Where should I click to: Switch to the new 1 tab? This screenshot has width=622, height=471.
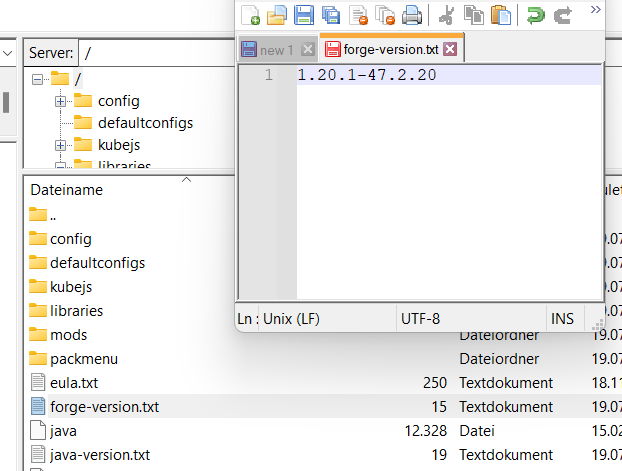click(276, 50)
